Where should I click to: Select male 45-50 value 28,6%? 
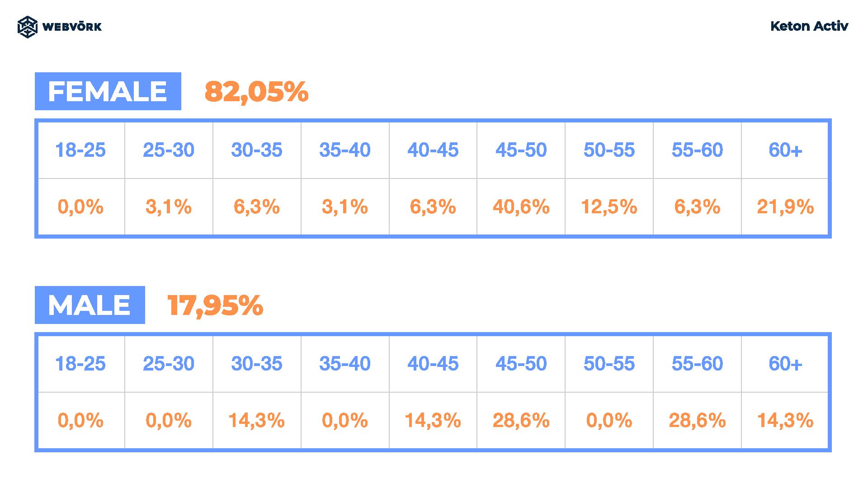[x=521, y=421]
